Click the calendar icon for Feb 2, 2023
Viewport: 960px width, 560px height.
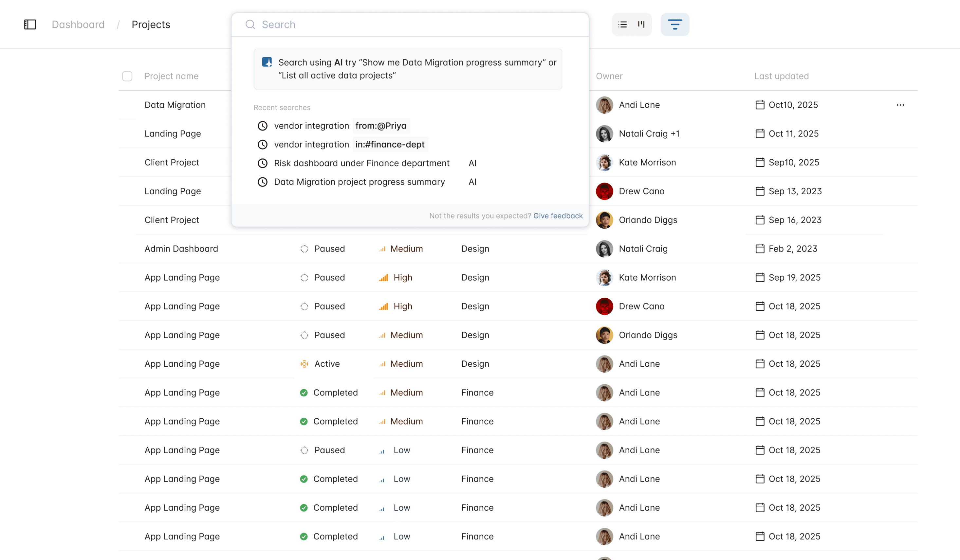760,249
